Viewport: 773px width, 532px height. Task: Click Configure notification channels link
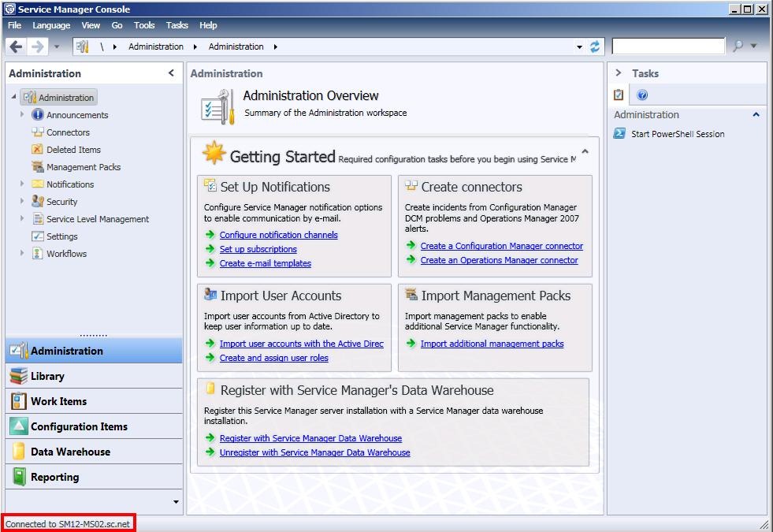(278, 235)
